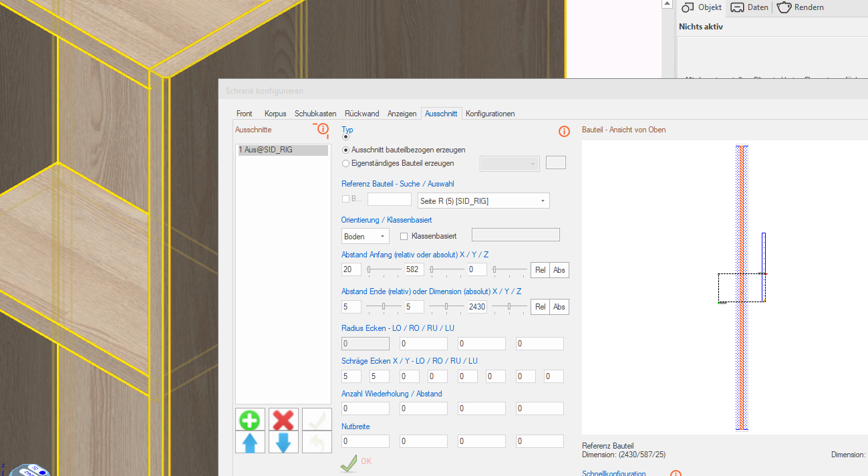Toggle checkbox under Referenz Bauteil search
868x476 pixels.
point(345,199)
